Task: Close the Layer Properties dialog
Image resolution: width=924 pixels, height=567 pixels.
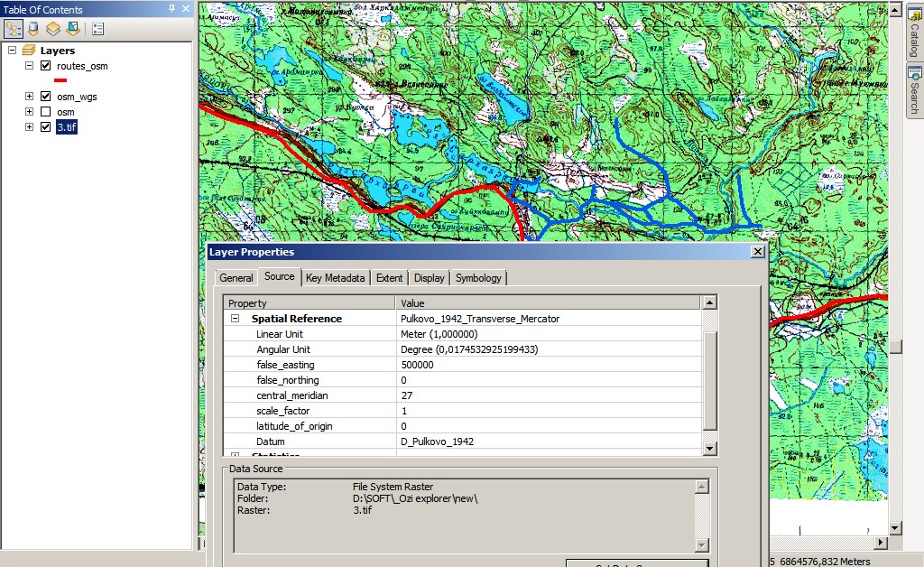Action: (x=757, y=252)
